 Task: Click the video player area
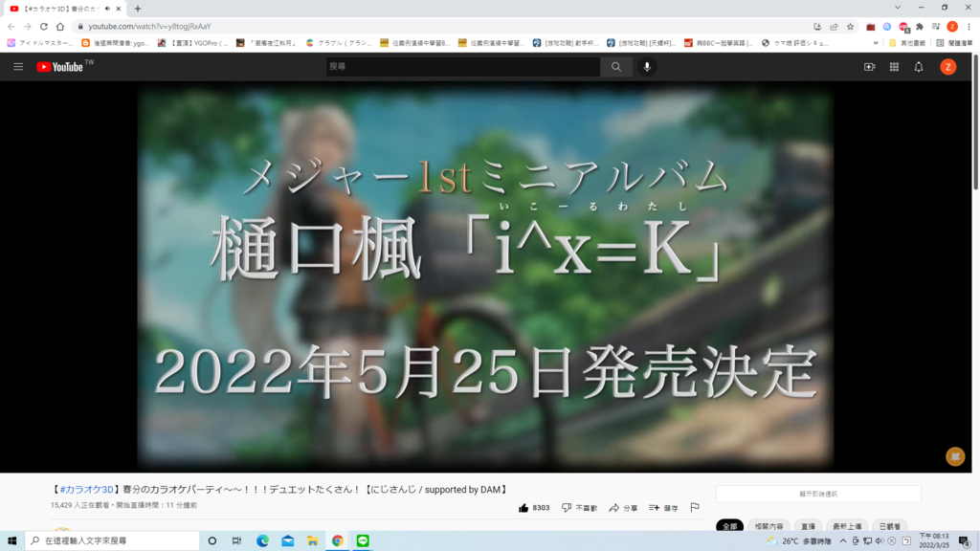pos(485,276)
